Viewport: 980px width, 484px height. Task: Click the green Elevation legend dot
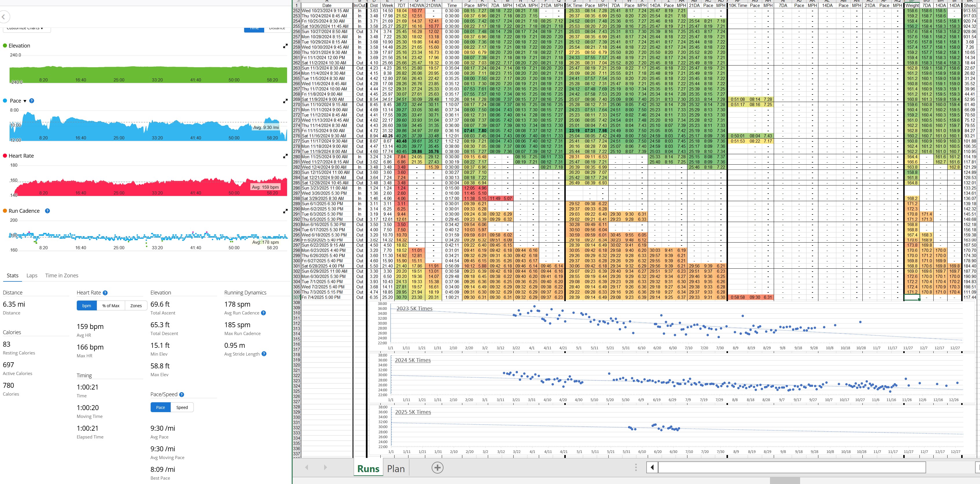(5, 46)
